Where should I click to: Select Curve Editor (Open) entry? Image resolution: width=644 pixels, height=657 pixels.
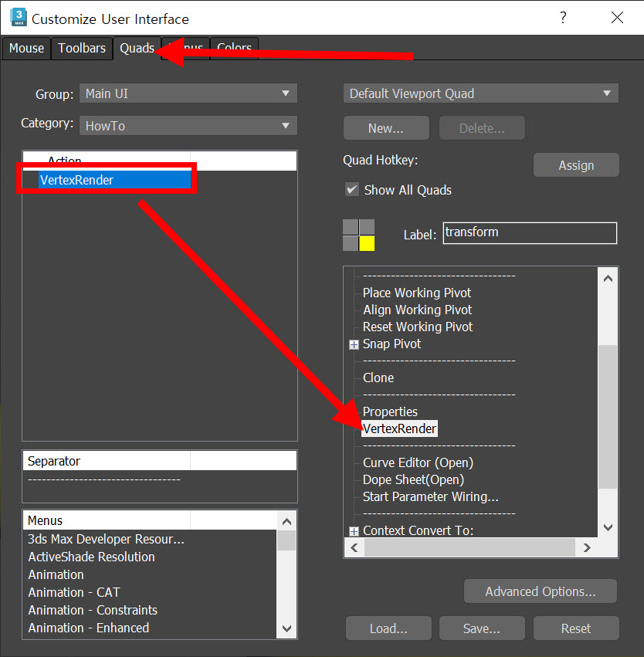[x=418, y=462]
